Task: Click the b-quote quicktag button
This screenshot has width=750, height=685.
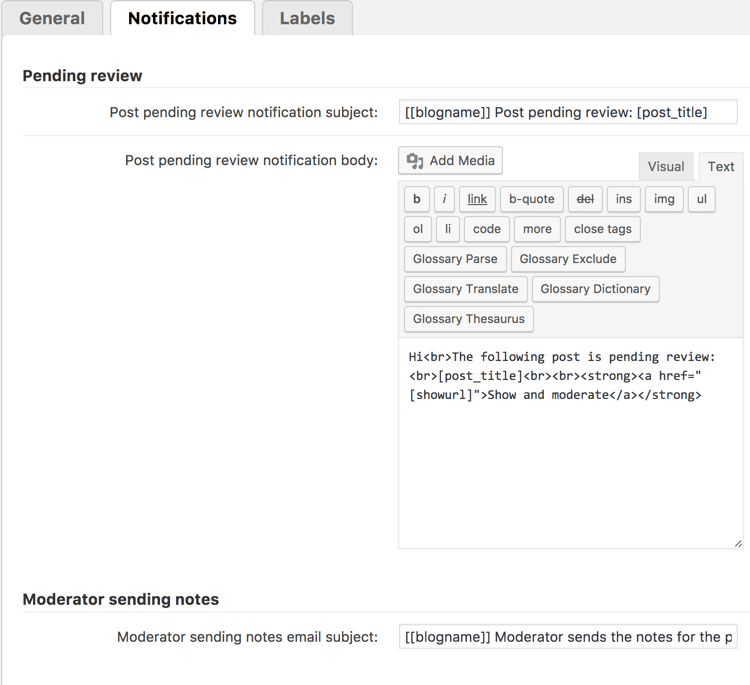Action: [531, 199]
